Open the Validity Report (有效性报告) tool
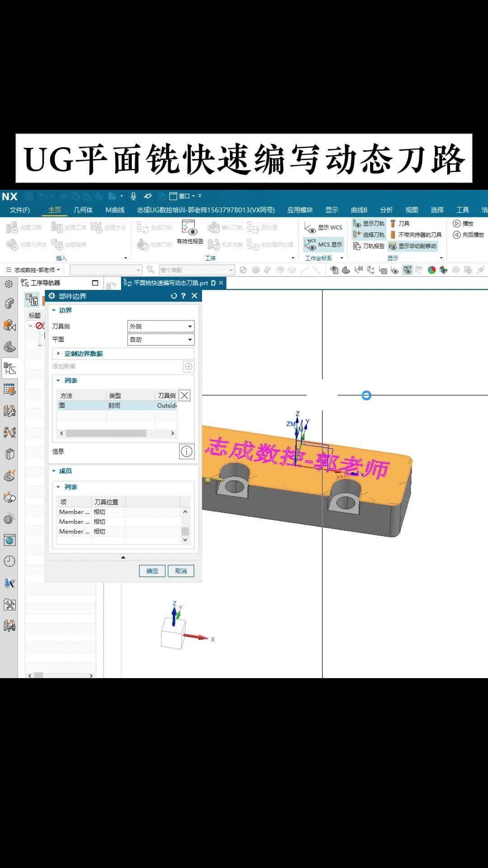488x868 pixels. click(190, 232)
